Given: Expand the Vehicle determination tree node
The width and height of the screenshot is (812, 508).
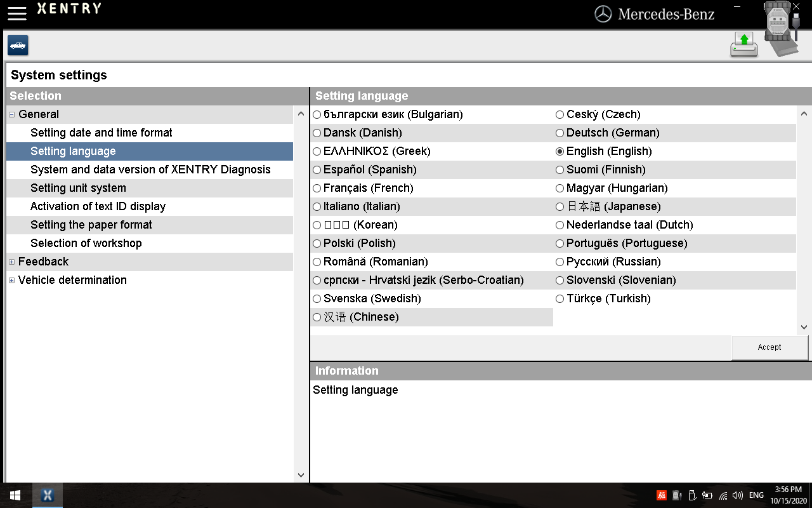Looking at the screenshot, I should (12, 281).
